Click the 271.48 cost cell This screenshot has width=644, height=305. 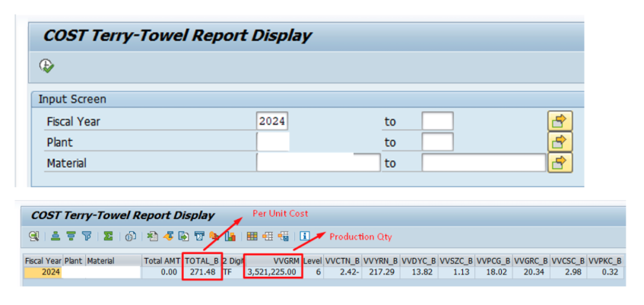[202, 272]
